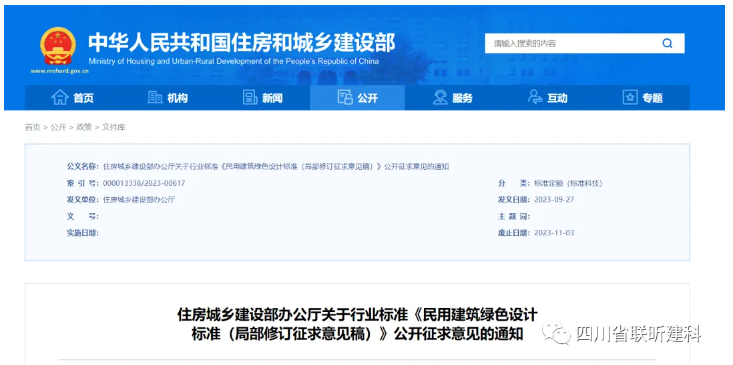Open the 互动 navigation tab
The height and width of the screenshot is (365, 733).
(x=547, y=98)
